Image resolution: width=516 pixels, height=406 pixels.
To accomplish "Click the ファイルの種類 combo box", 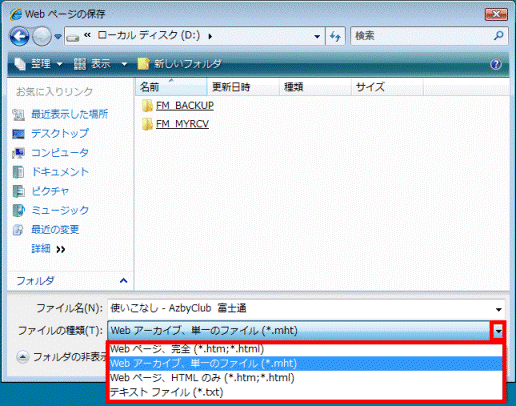I will pyautogui.click(x=299, y=331).
